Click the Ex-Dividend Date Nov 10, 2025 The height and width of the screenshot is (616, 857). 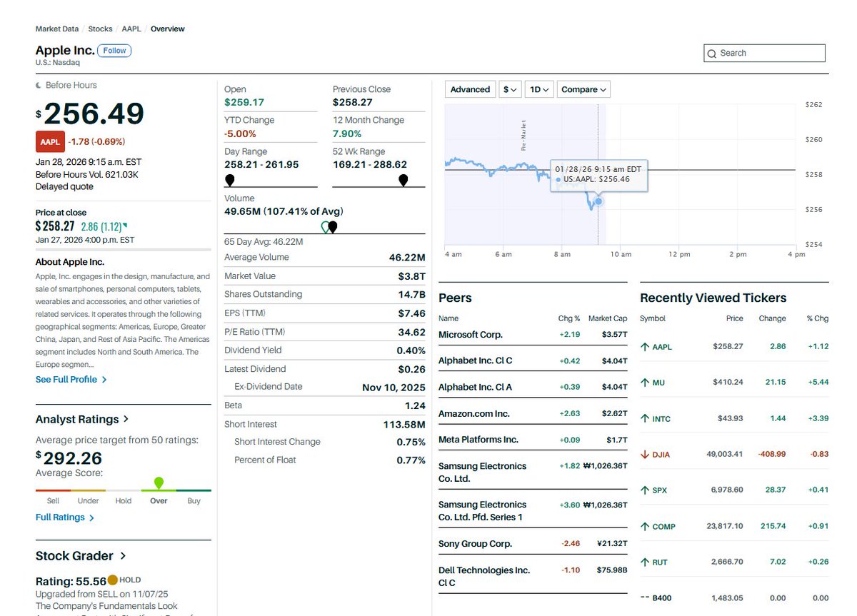(394, 388)
